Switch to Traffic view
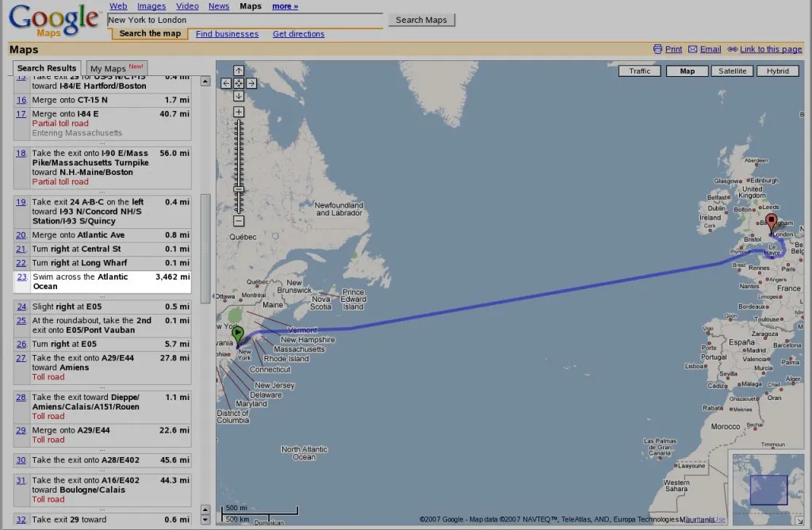This screenshot has width=812, height=530. [x=640, y=71]
